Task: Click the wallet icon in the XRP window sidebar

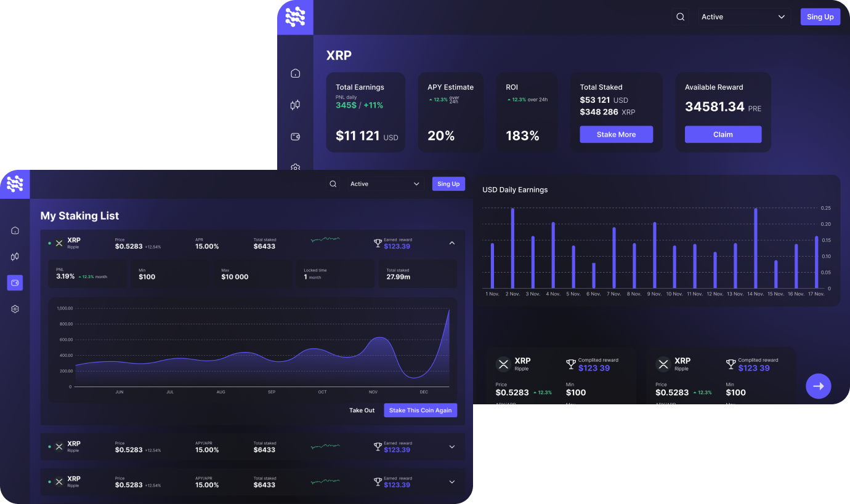Action: (x=295, y=137)
